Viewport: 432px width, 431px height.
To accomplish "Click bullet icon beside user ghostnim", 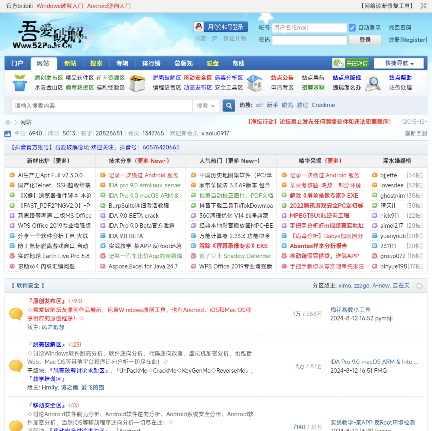I will [375, 196].
